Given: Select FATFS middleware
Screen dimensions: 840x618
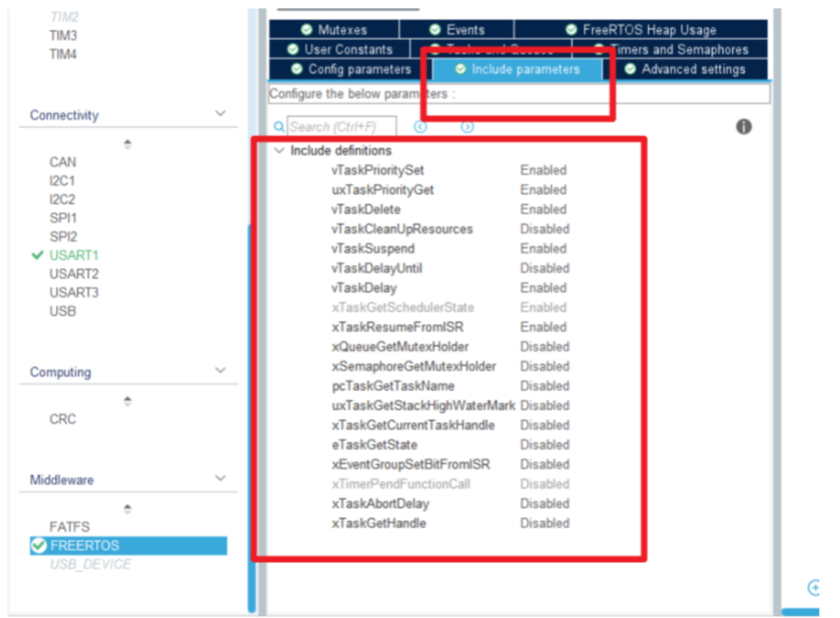Looking at the screenshot, I should pos(70,527).
